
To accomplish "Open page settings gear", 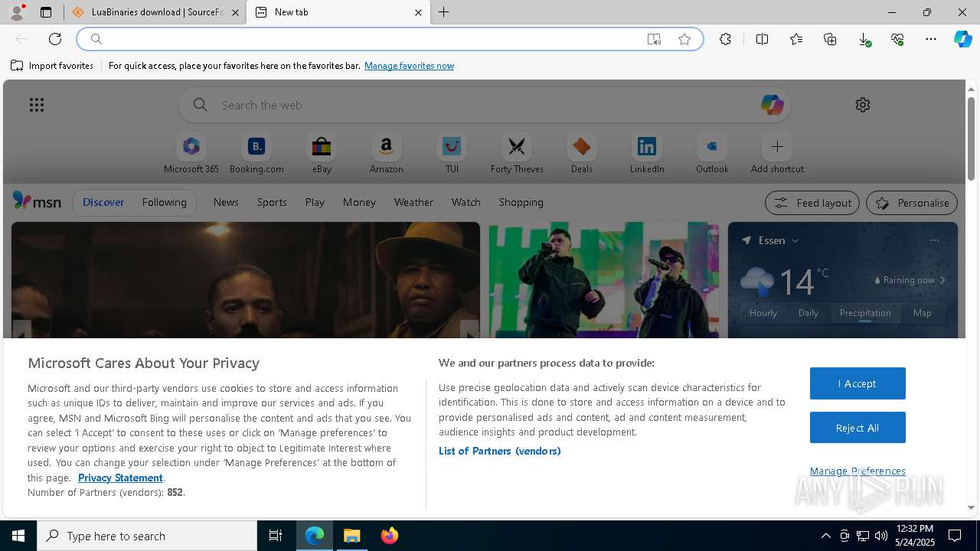I will [x=863, y=105].
